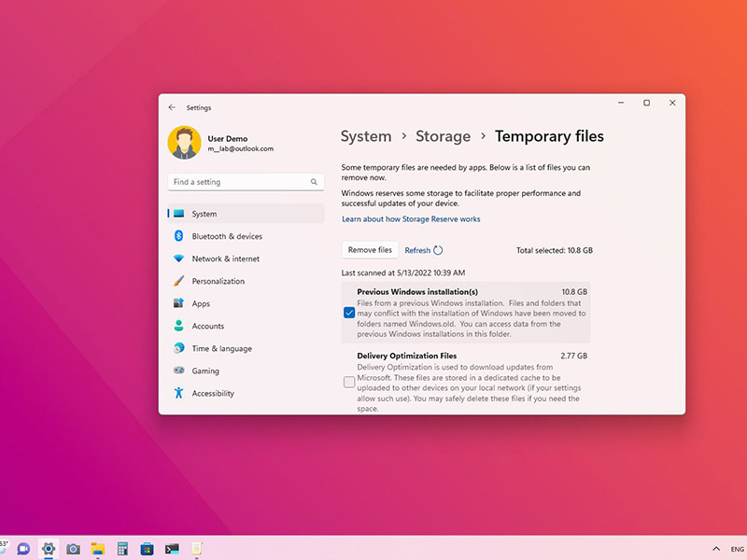Click the Total selected: 10.8 GB text
The height and width of the screenshot is (560, 747).
click(555, 250)
